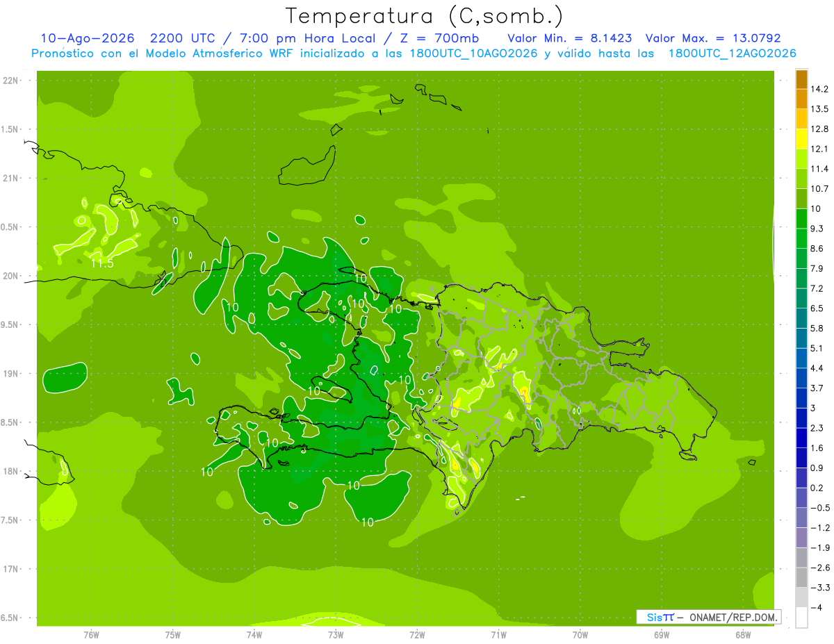Click the "-0.5" value on the colorbar
The height and width of the screenshot is (644, 834).
(819, 508)
